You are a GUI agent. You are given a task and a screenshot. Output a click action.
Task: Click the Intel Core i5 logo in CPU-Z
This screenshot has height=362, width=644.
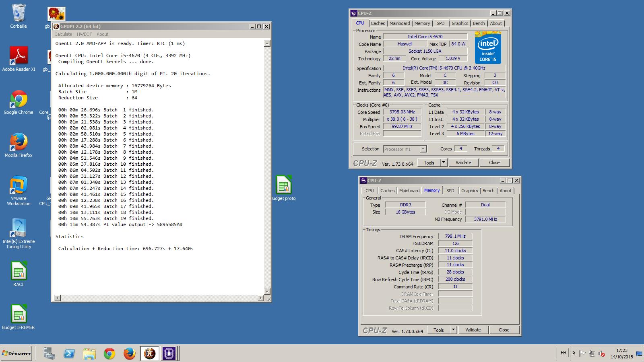(x=488, y=48)
